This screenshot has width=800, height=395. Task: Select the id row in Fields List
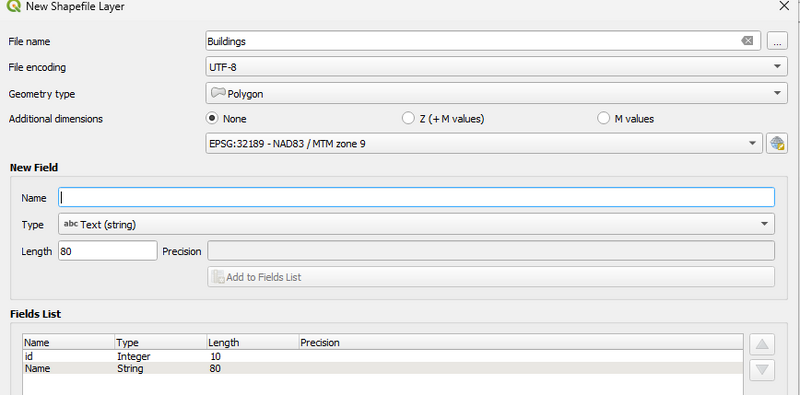383,356
